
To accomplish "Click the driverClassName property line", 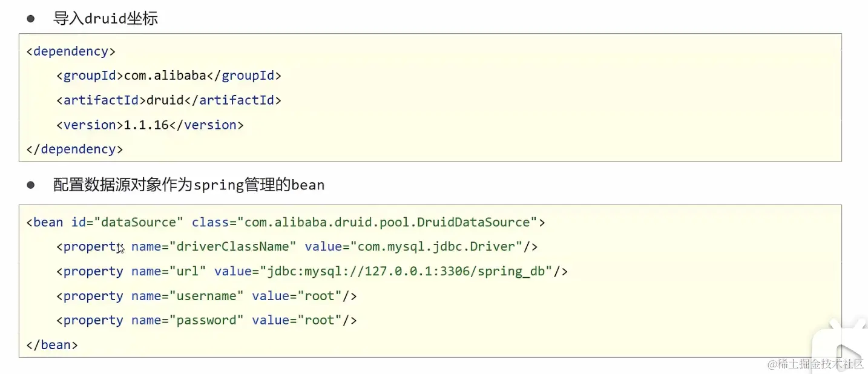I will pos(297,247).
